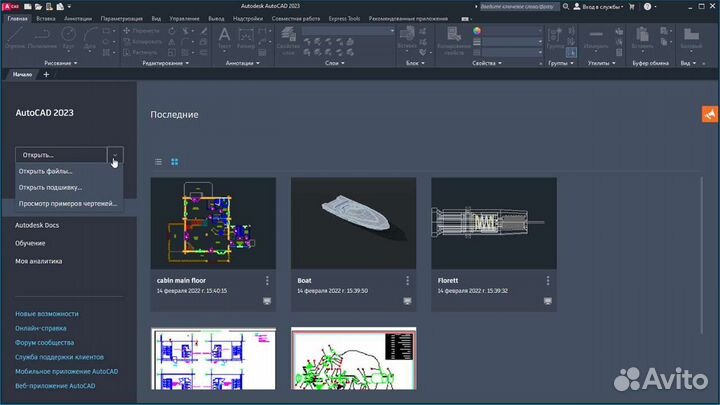Switch recent files to list view
Viewport: 720px width, 405px height.
tap(158, 162)
